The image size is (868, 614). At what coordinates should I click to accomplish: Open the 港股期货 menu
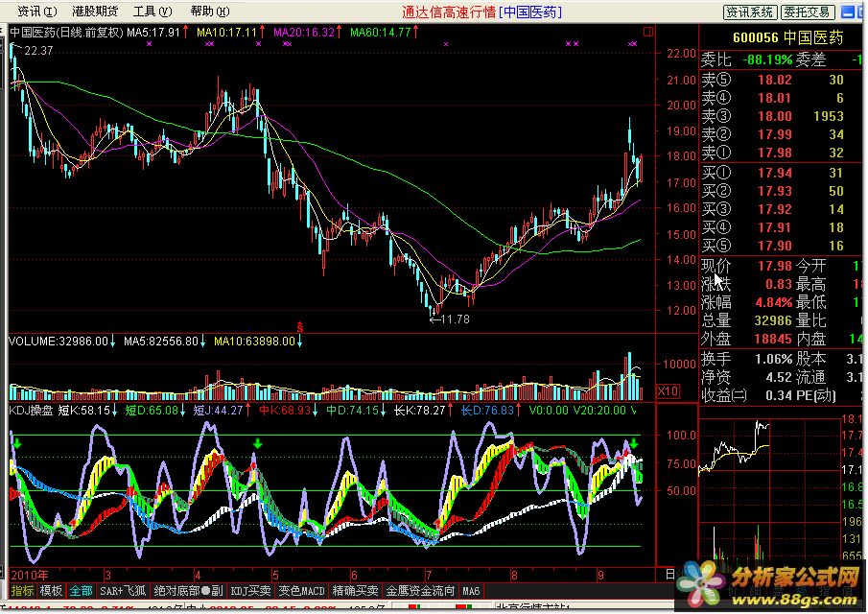tap(95, 12)
